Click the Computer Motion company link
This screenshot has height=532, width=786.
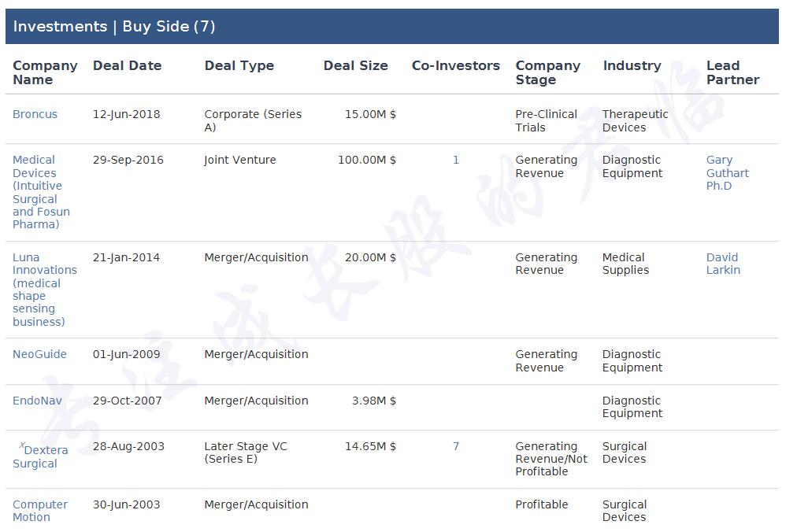pos(39,511)
